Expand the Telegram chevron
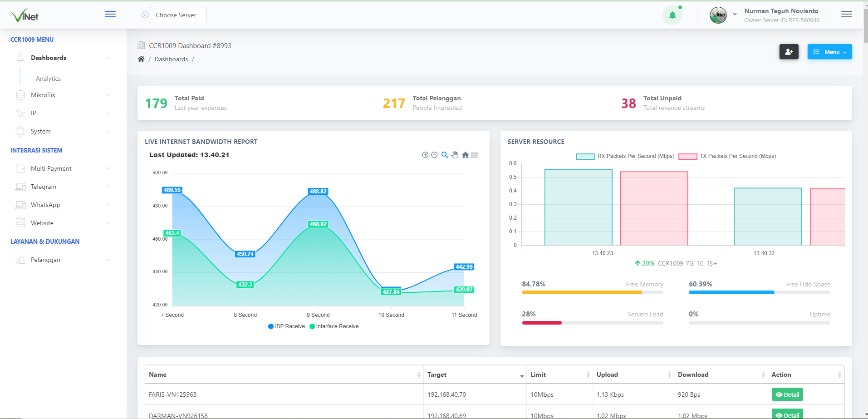Screen dimensions: 868x419 click(108, 187)
